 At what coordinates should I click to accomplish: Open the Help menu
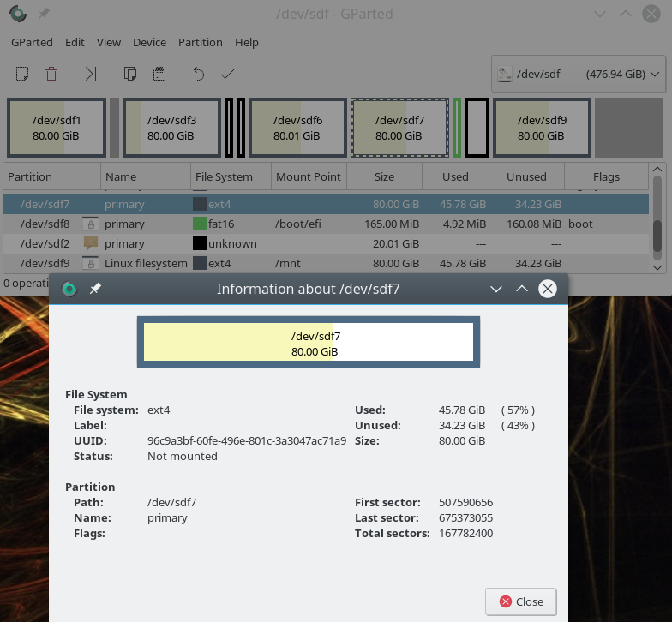(x=247, y=43)
